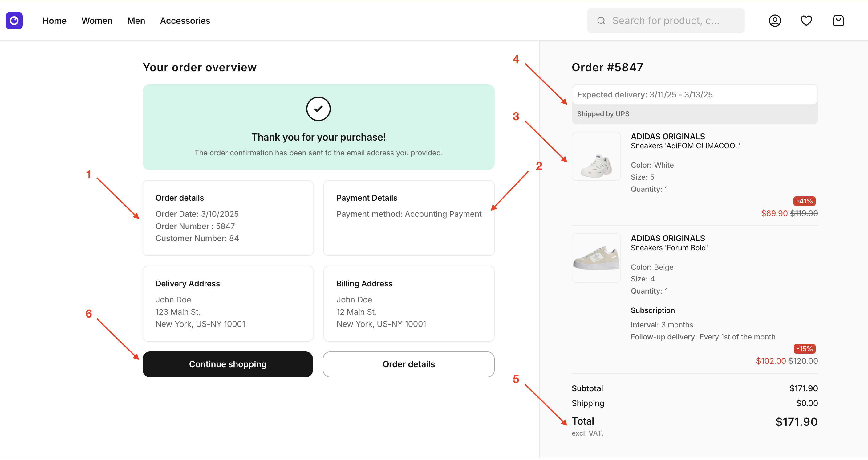Click the checkmark circle confirmation icon
Image resolution: width=868 pixels, height=460 pixels.
(x=318, y=109)
